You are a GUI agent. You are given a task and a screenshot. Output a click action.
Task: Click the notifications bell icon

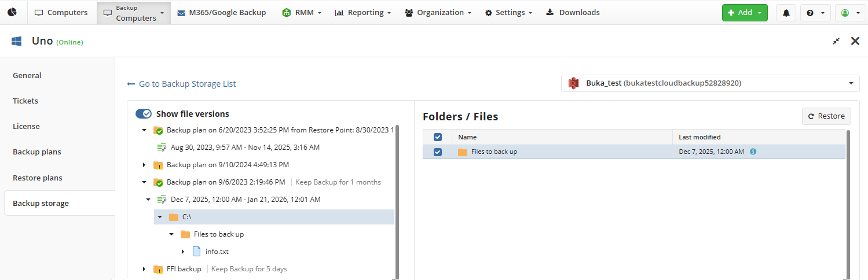[x=786, y=13]
